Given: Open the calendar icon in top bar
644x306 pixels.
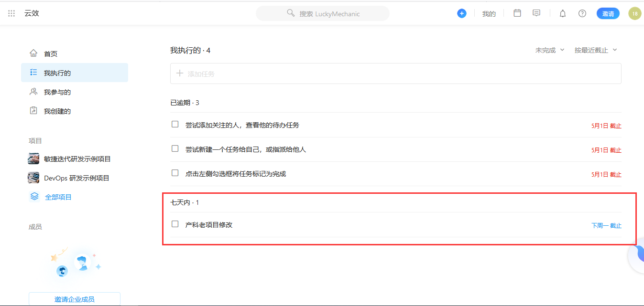Looking at the screenshot, I should 517,13.
